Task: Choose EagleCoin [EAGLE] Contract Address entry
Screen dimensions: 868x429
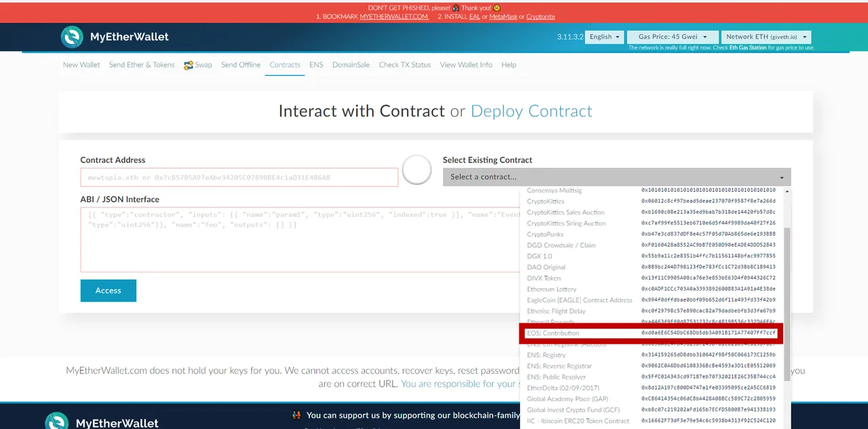Action: pyautogui.click(x=651, y=300)
